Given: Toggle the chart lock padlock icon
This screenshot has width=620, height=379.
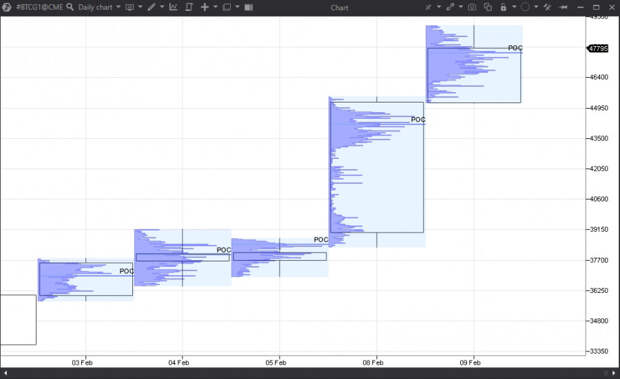Looking at the screenshot, I should click(503, 7).
